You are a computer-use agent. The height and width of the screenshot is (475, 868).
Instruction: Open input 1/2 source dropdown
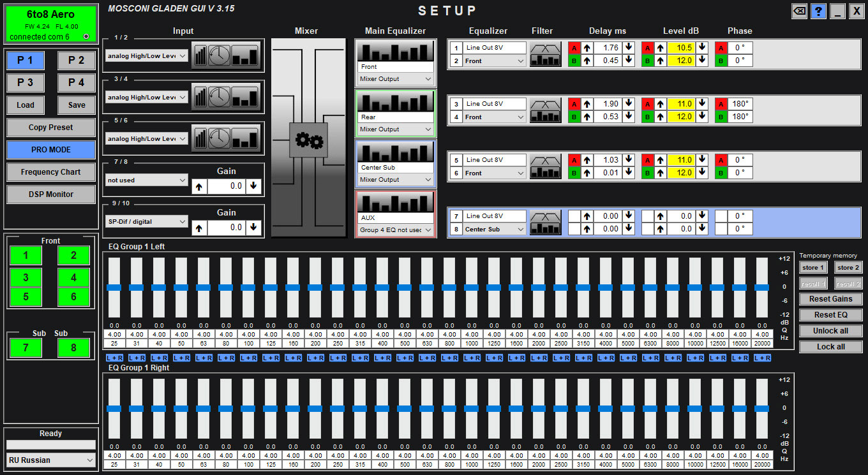point(147,56)
